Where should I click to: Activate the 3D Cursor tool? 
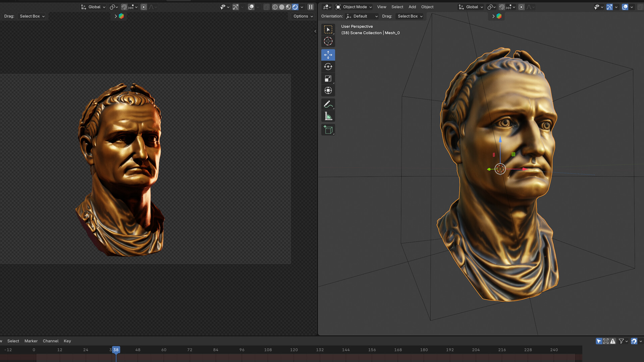(x=328, y=41)
